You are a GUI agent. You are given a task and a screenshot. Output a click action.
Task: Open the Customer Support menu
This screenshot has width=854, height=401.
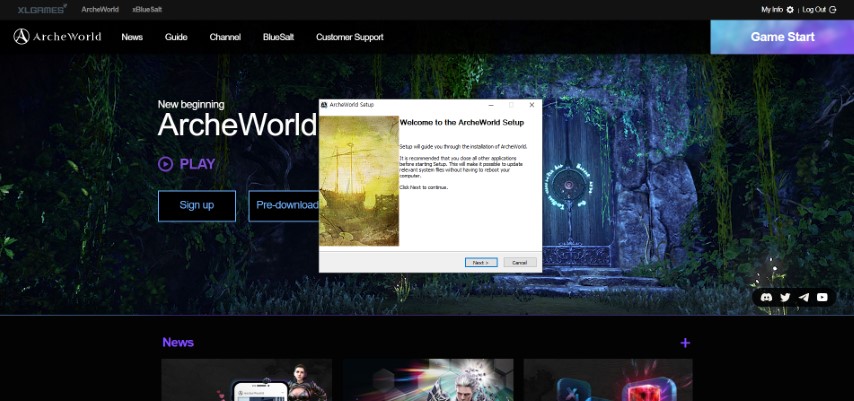[350, 37]
